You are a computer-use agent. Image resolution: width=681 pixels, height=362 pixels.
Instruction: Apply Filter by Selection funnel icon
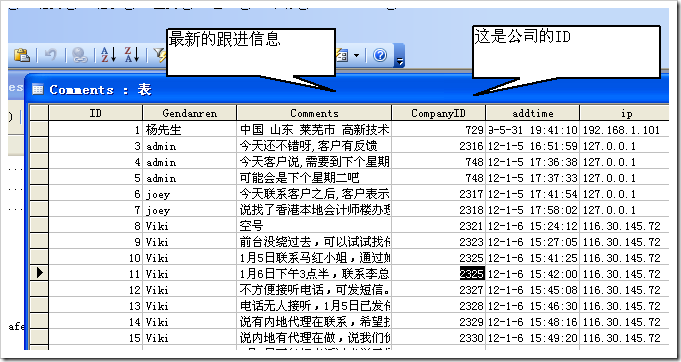[160, 55]
